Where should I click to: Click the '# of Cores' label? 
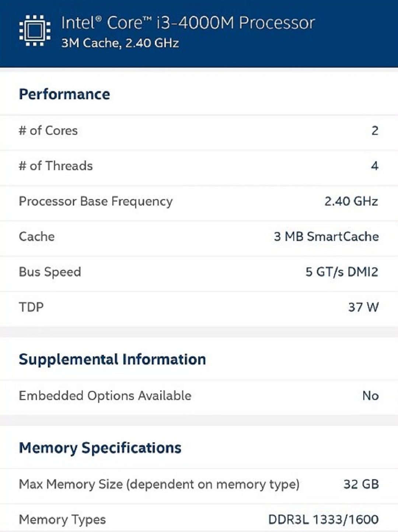[x=48, y=131]
